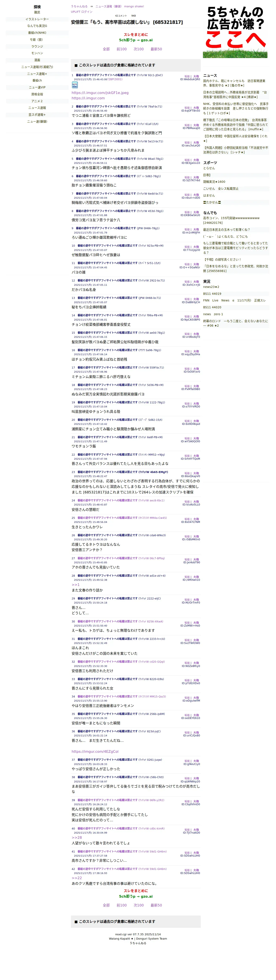Open 漫画 board in sidebar
Screen dimensions: 276x980
click(x=37, y=60)
